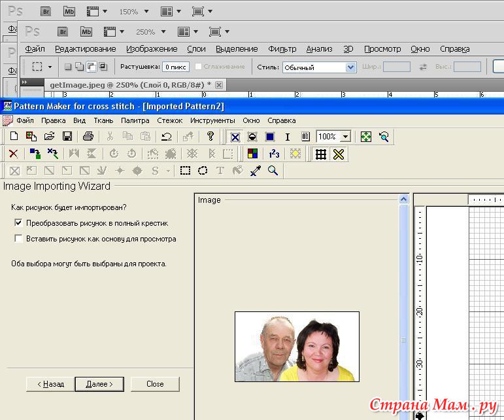Open the screen mode dropdown in front Photoshop
Viewport: 504px width, 420px height.
point(227,32)
